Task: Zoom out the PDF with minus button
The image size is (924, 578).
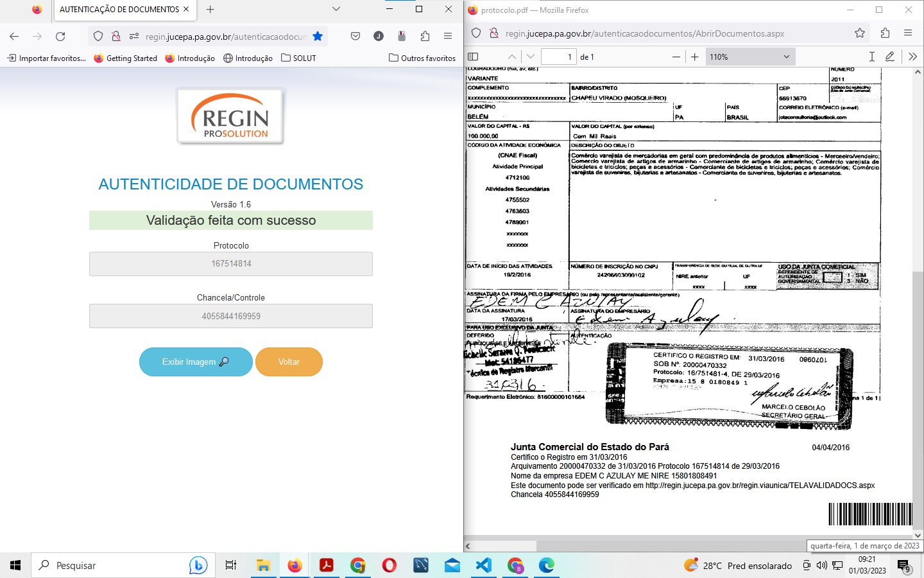Action: [x=676, y=57]
